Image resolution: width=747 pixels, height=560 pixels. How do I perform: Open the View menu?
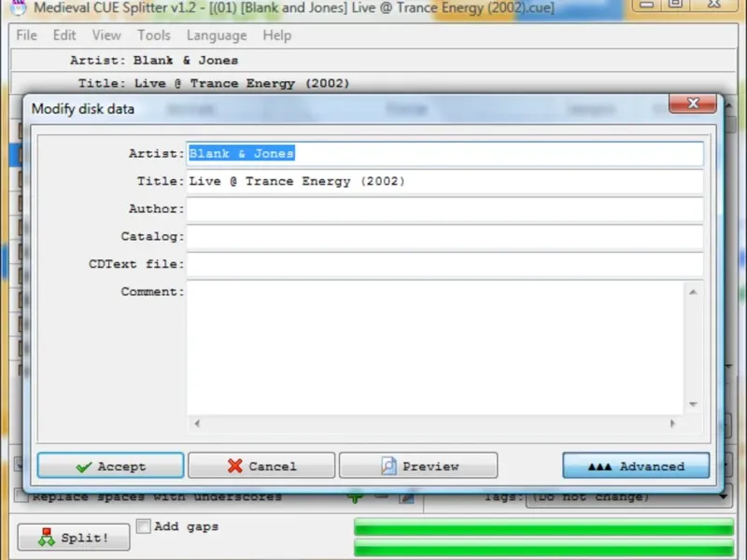tap(106, 35)
